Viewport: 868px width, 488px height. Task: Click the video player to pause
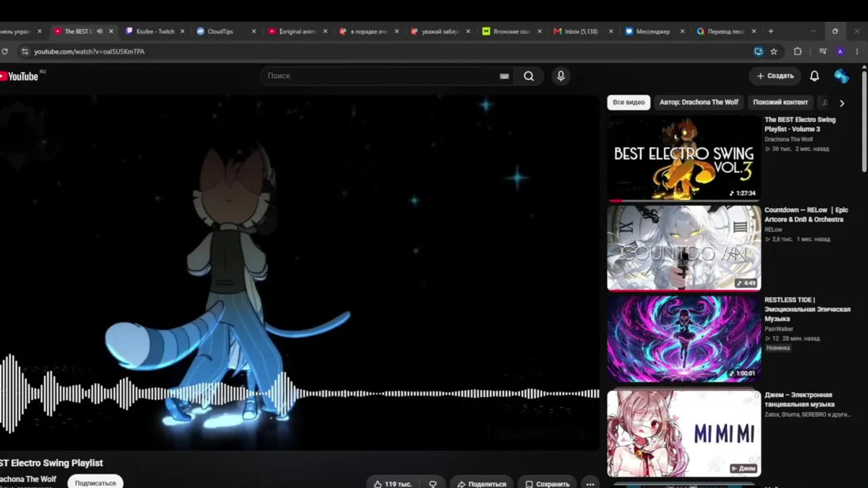(x=299, y=271)
